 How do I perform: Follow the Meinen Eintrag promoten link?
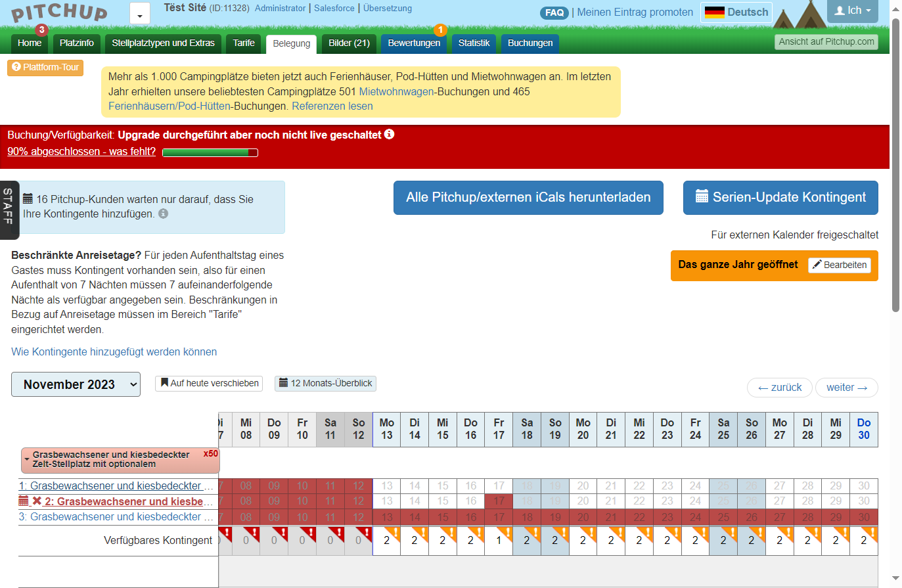[x=635, y=12]
